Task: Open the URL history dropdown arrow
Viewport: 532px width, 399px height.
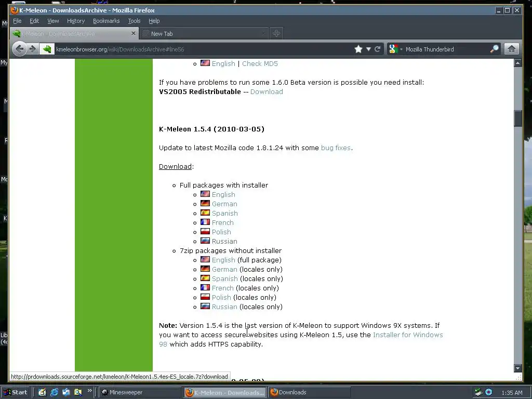Action: 368,49
